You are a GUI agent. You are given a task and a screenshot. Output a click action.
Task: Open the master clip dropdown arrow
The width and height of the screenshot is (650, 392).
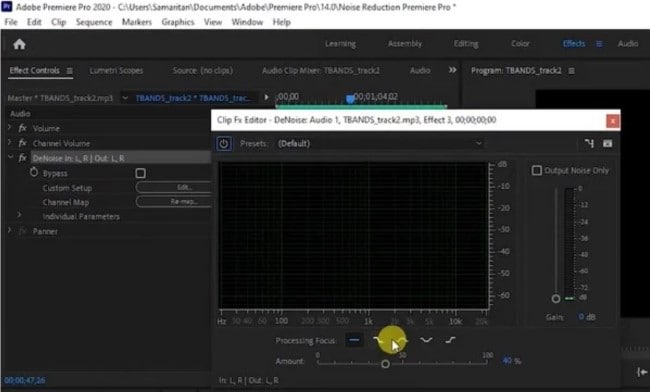(x=125, y=98)
